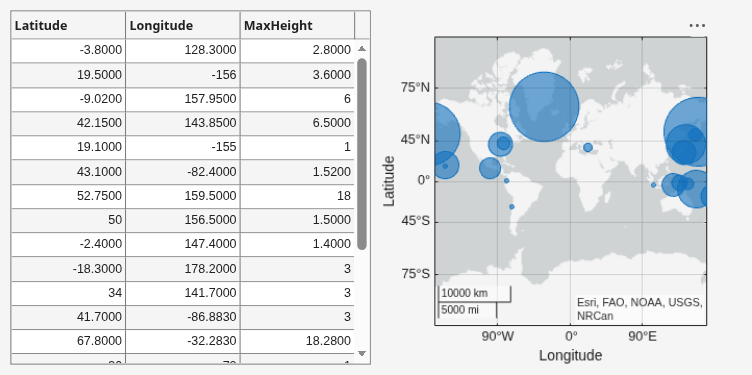Select the latitude cell 34
Viewport: 752px width, 375px height.
[68, 293]
